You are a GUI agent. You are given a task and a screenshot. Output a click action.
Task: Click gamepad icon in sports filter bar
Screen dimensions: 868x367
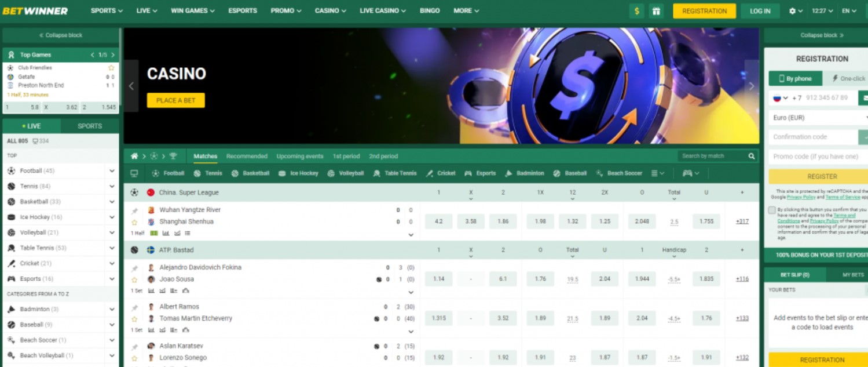(687, 173)
